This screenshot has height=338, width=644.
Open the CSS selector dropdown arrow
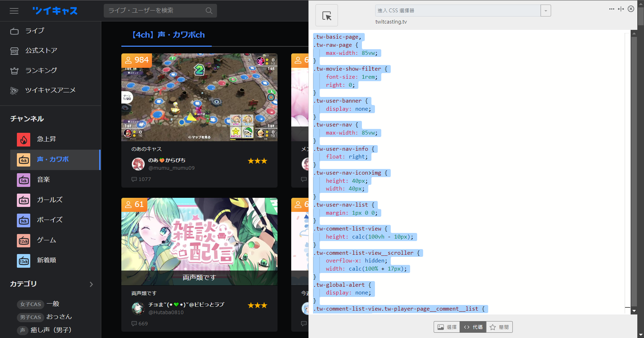tap(546, 11)
